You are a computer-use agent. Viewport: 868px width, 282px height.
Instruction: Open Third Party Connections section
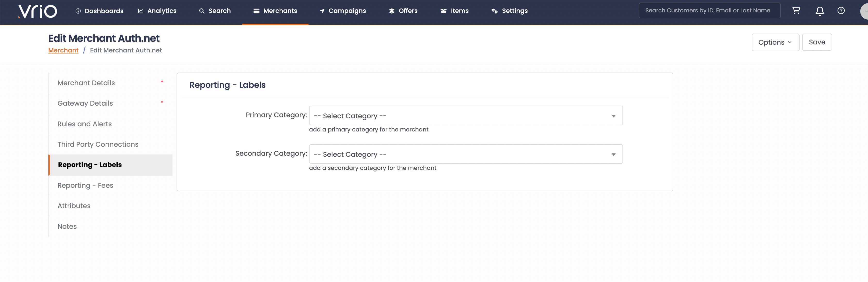(x=111, y=145)
